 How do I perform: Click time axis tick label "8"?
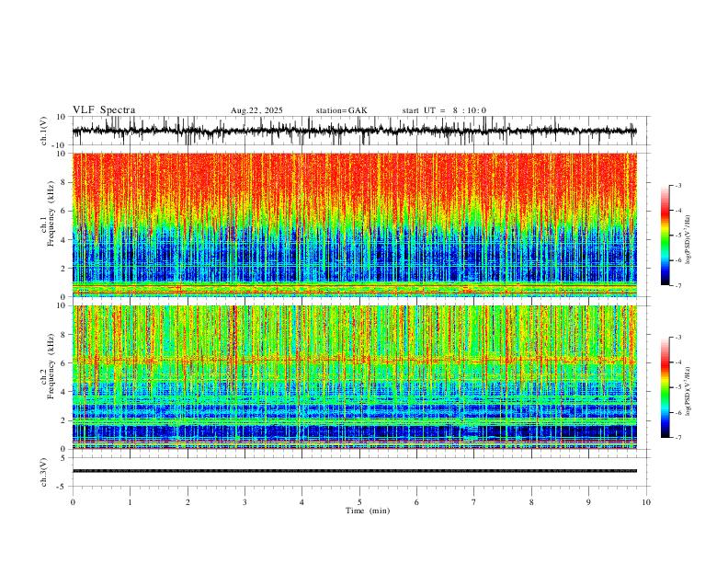click(531, 502)
